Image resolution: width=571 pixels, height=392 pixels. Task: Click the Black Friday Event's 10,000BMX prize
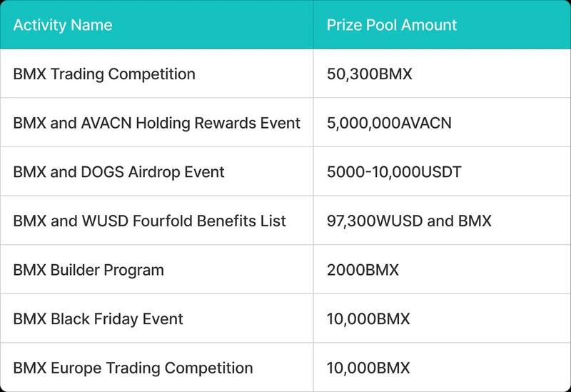click(x=368, y=318)
